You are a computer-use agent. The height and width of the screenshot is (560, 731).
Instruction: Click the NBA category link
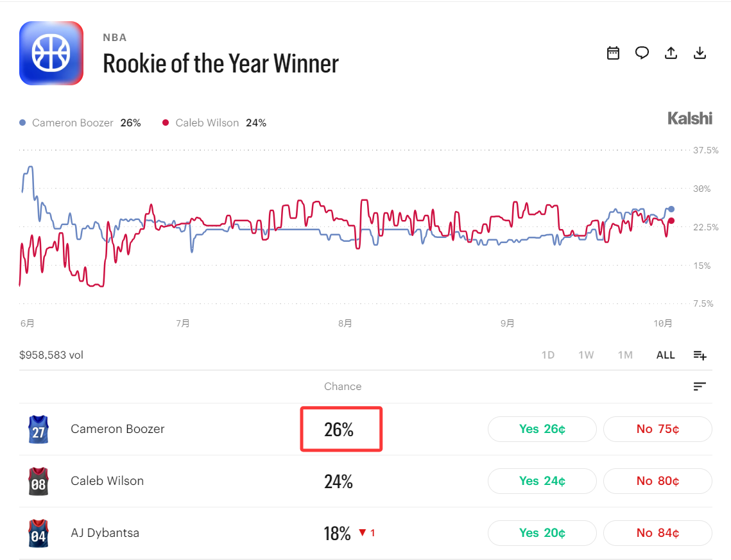[x=115, y=38]
